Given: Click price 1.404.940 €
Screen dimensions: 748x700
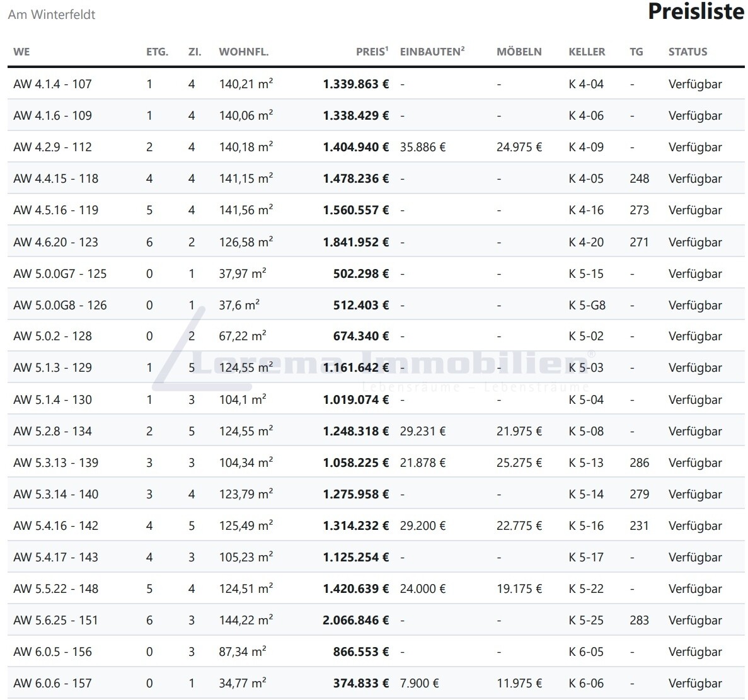Looking at the screenshot, I should [x=356, y=147].
